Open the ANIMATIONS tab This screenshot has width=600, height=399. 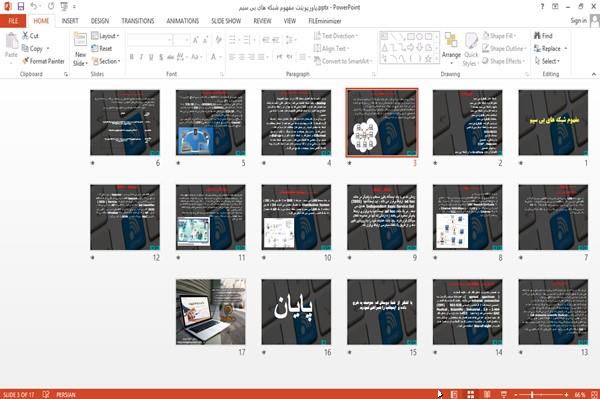pos(183,21)
